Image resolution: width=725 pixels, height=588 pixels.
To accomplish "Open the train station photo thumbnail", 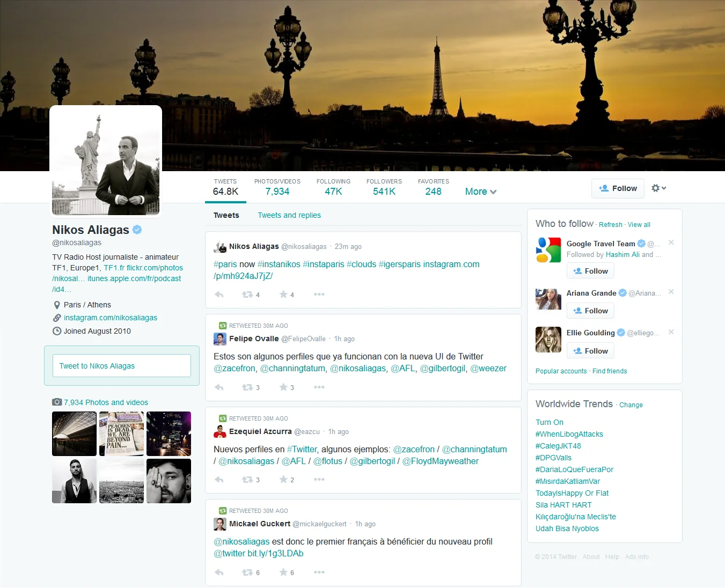I will [x=74, y=433].
